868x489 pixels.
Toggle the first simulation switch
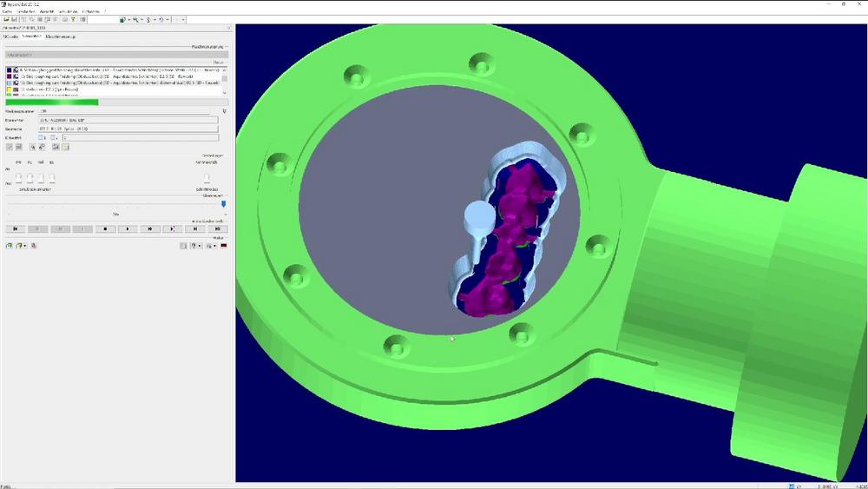(x=18, y=178)
